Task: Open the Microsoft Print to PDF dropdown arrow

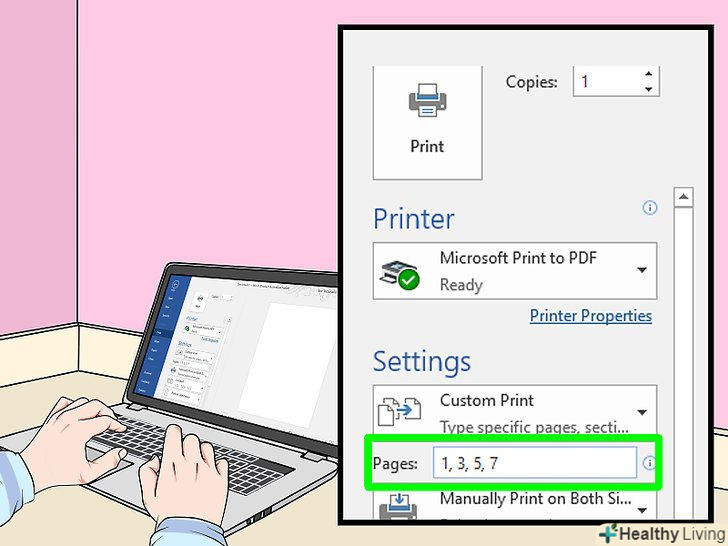Action: coord(642,270)
